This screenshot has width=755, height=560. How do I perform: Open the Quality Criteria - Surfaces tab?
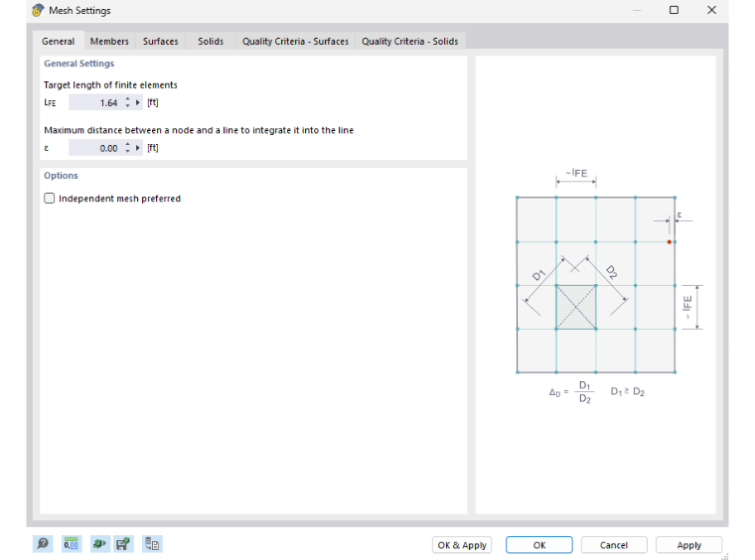(295, 41)
